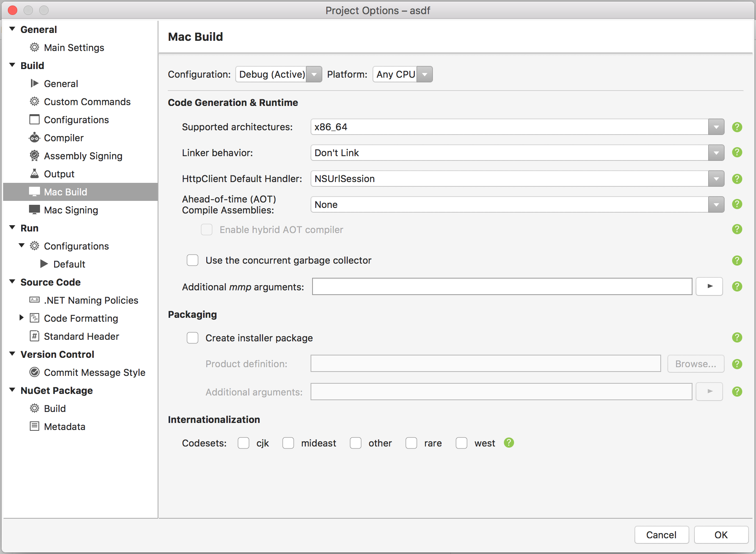Open the Supported architectures dropdown

coord(716,127)
